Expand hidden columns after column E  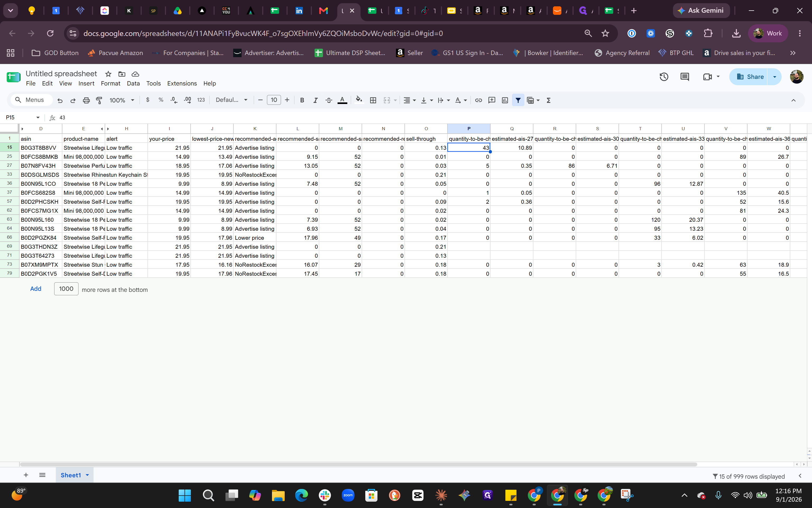[x=102, y=129]
